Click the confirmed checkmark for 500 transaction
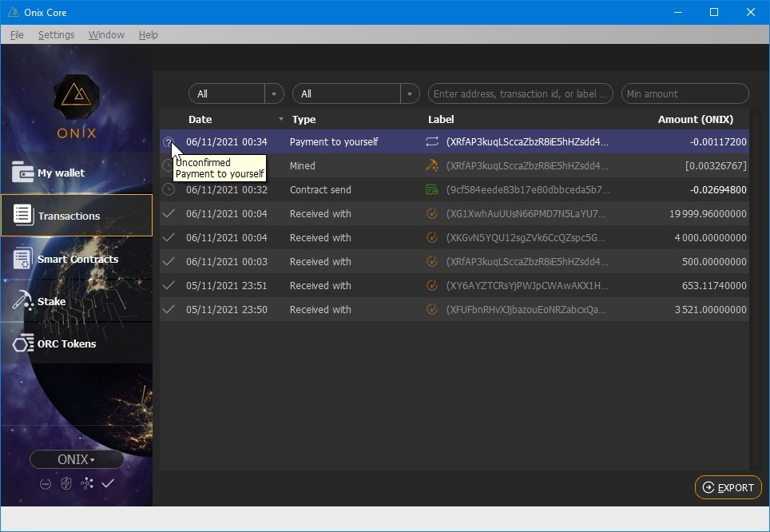This screenshot has height=532, width=770. pyautogui.click(x=169, y=261)
